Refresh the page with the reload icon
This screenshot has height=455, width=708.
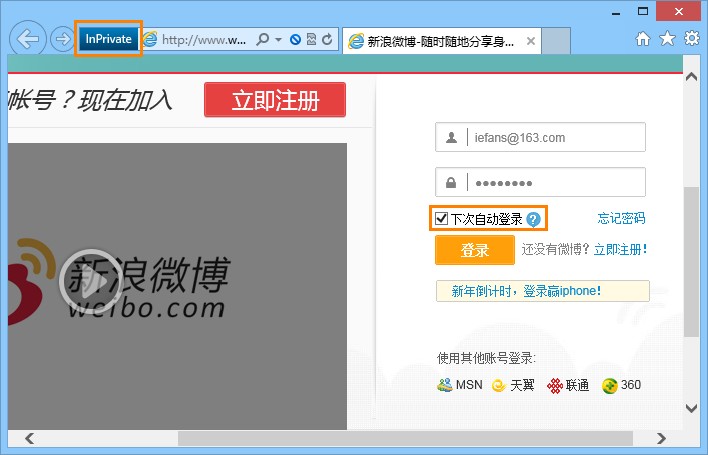click(x=327, y=39)
